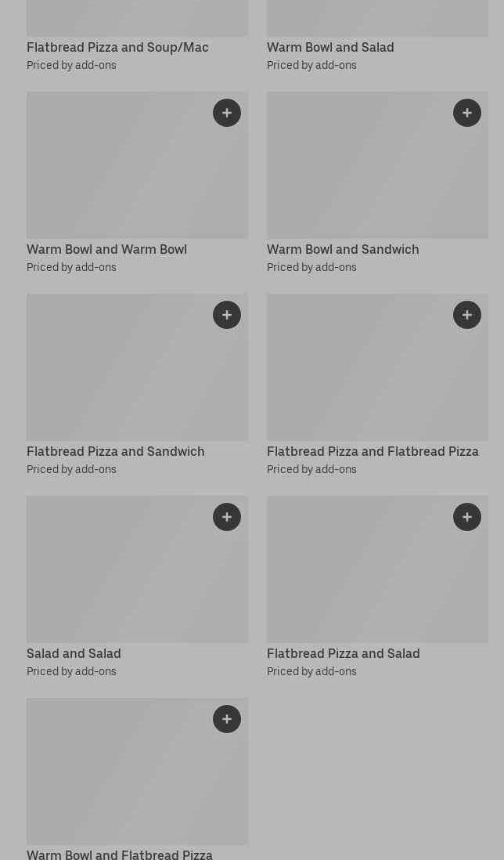Add Warm Bowl and Sandwich to order
The image size is (504, 860).
point(467,113)
